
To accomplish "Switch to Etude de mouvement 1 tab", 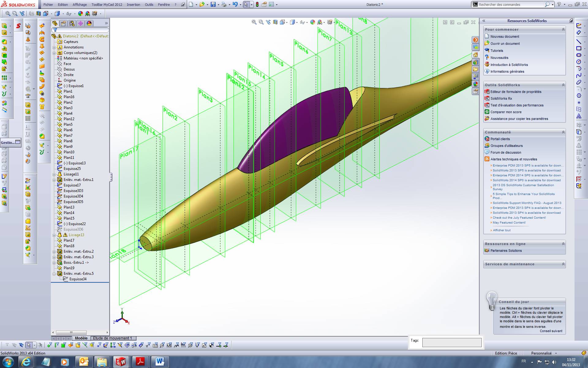I will click(112, 338).
